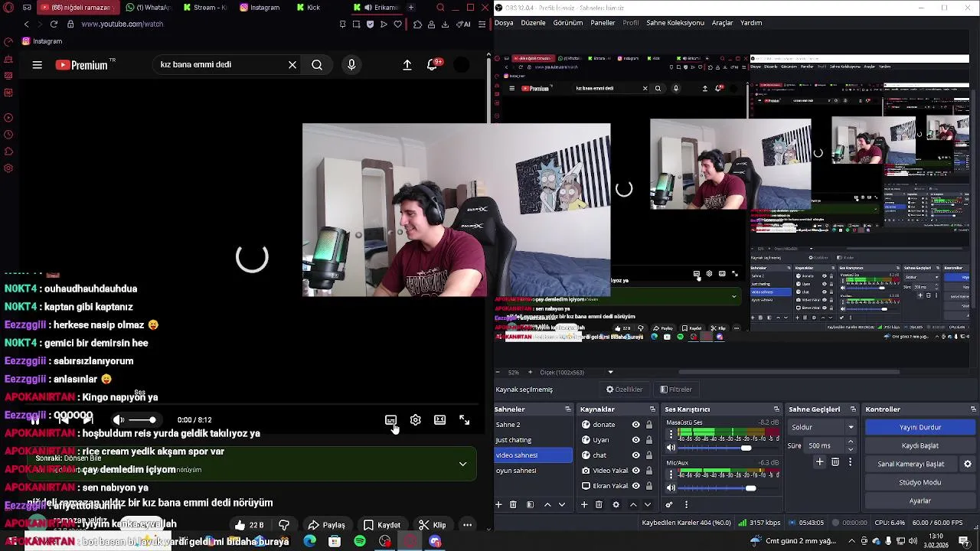This screenshot has width=980, height=551.
Task: Move the source up in Kaynaklar
Action: click(633, 505)
